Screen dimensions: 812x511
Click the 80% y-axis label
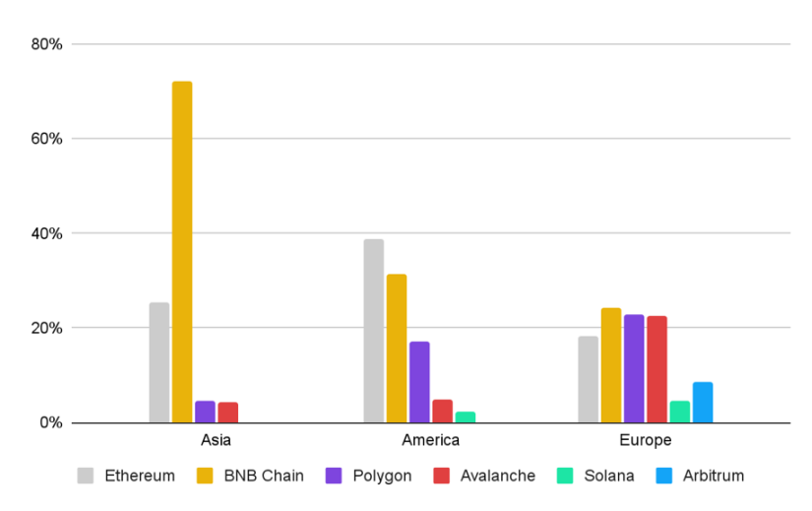tap(46, 44)
